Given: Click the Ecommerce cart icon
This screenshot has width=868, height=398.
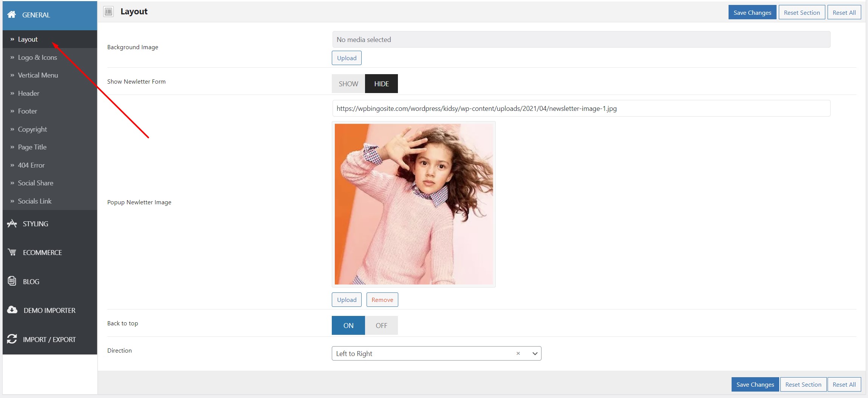Looking at the screenshot, I should click(x=12, y=252).
